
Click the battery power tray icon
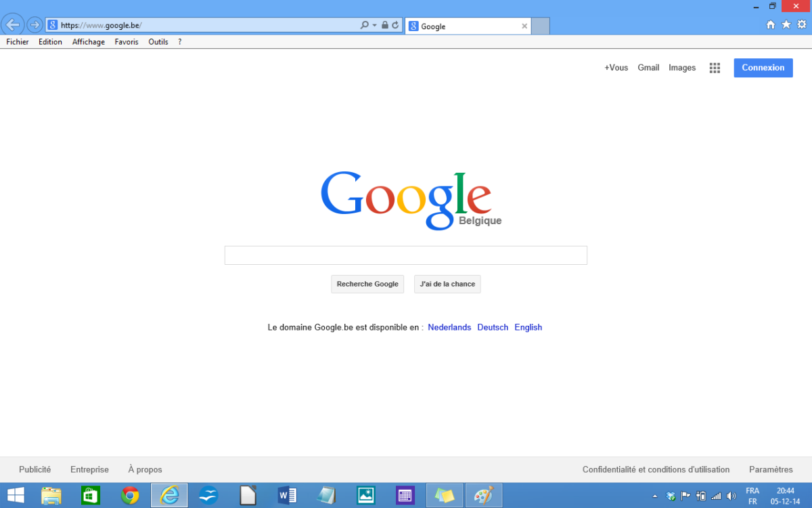[x=701, y=496]
